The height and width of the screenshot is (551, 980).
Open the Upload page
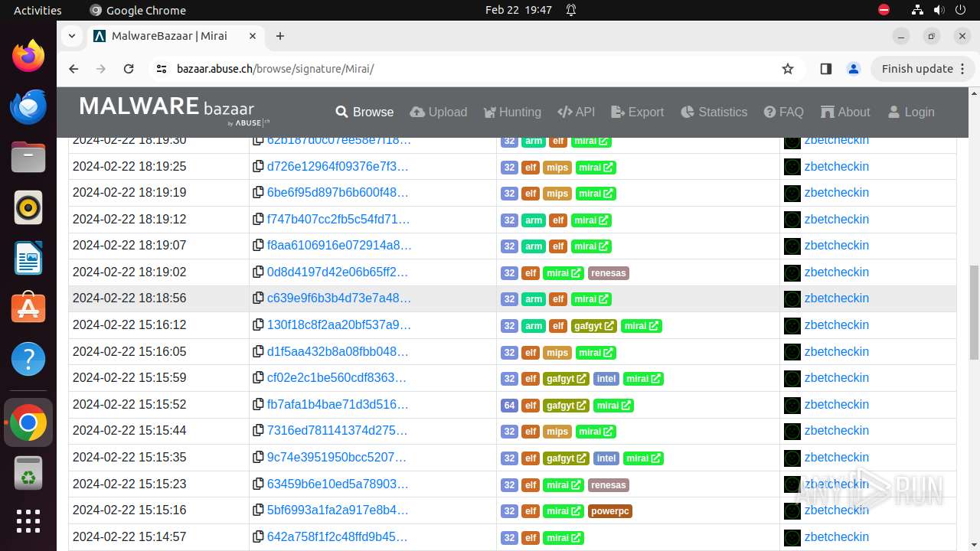tap(439, 112)
